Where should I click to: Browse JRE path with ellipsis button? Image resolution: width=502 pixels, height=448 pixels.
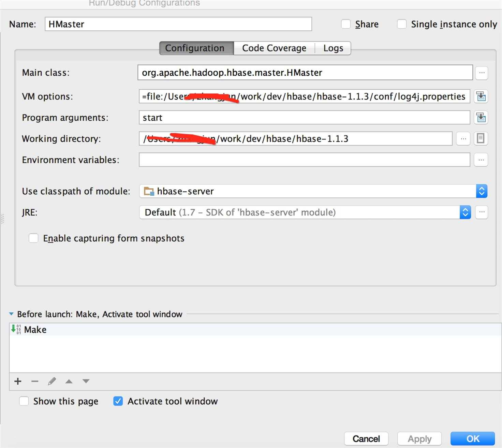point(481,212)
